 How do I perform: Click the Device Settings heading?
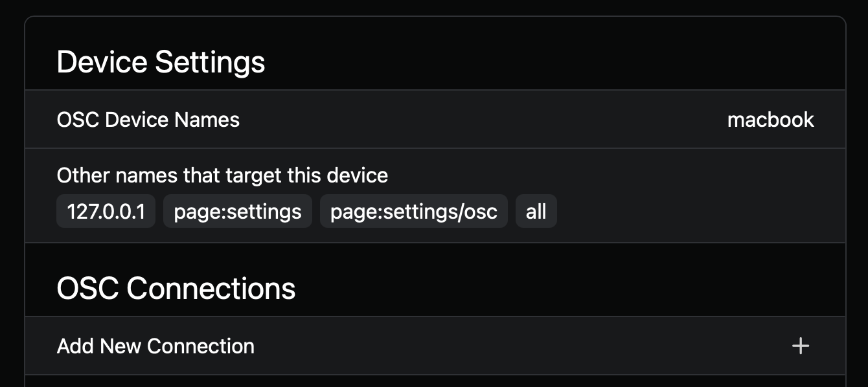[x=161, y=62]
